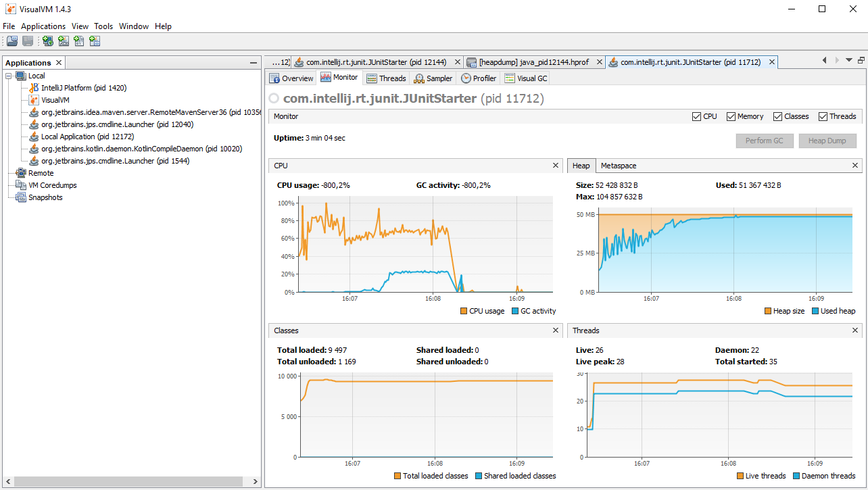Click Java icon of KotlinCompileDaemon
The width and height of the screenshot is (868, 490).
34,149
